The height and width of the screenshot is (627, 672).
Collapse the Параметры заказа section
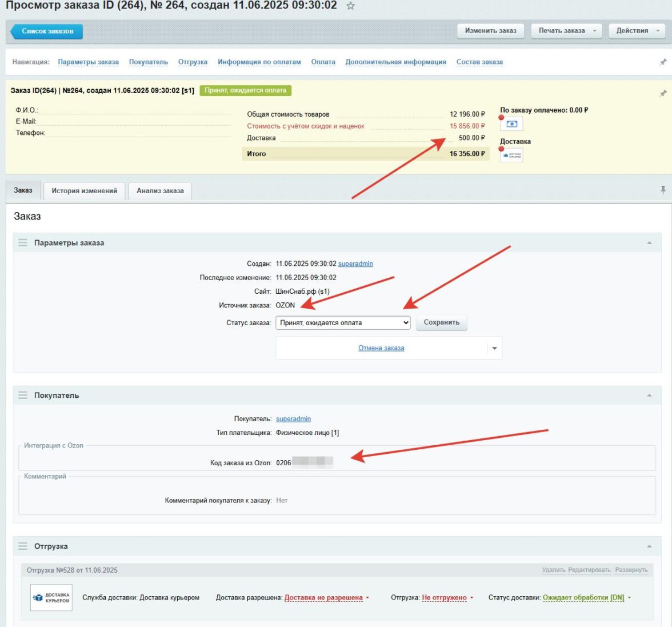click(649, 243)
